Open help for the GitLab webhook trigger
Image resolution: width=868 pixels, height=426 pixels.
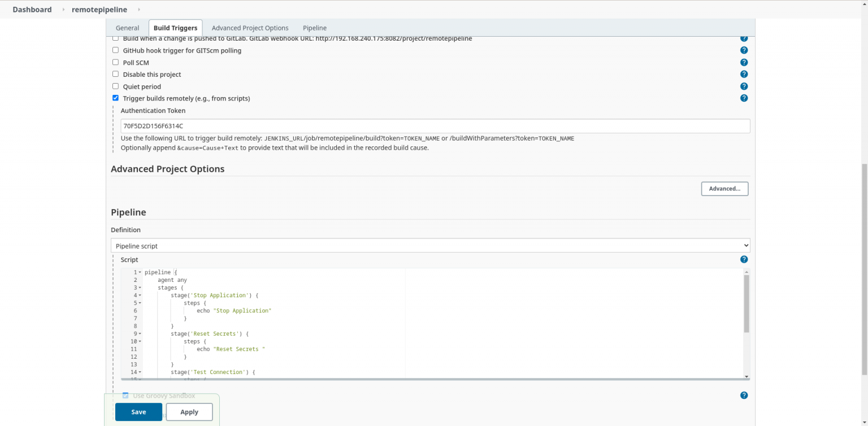(x=744, y=38)
